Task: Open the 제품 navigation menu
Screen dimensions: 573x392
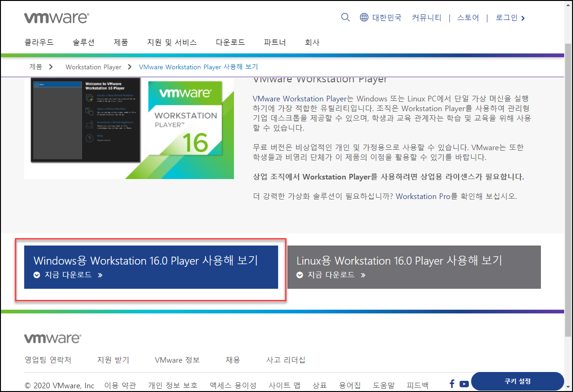Action: (x=121, y=42)
